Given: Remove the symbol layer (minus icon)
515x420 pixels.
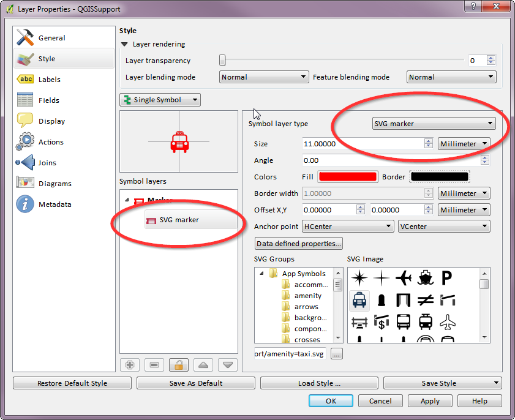Looking at the screenshot, I should [154, 364].
